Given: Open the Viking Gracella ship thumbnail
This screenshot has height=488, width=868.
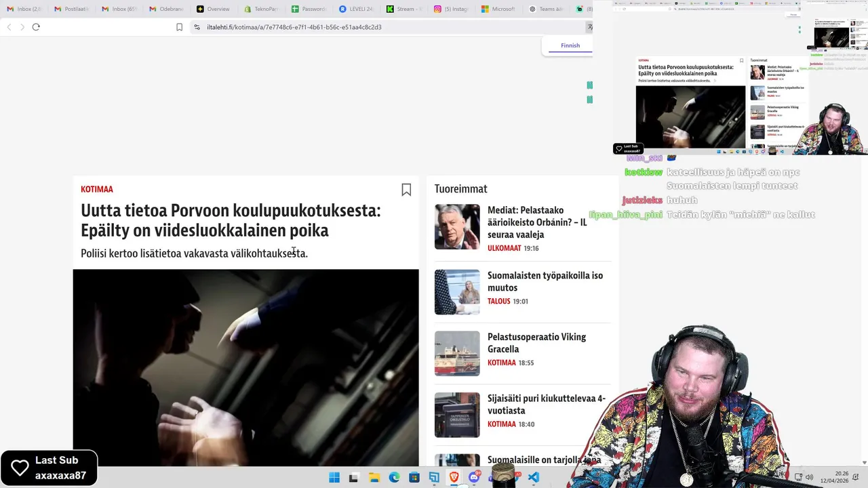Looking at the screenshot, I should 457,353.
